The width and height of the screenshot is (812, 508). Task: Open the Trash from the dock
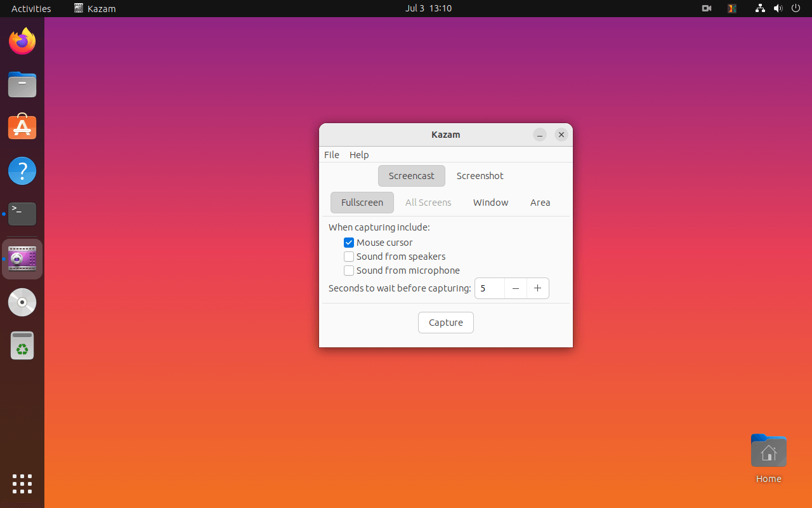tap(22, 345)
